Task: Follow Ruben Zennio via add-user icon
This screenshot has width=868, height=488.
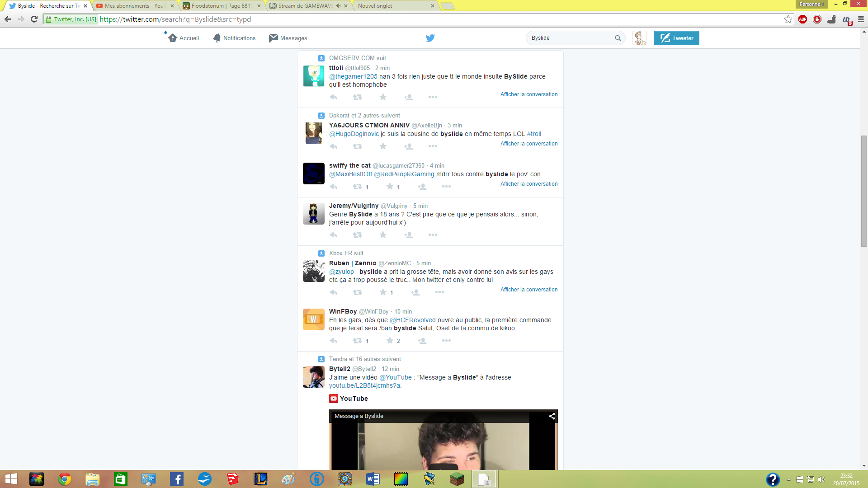Action: click(415, 292)
